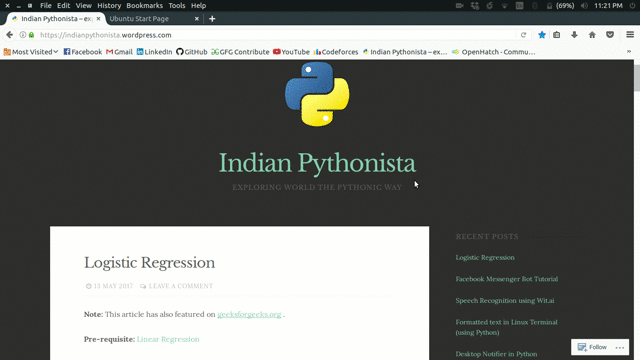
Task: Click the page vertical scrollbar thumb
Action: tap(637, 78)
